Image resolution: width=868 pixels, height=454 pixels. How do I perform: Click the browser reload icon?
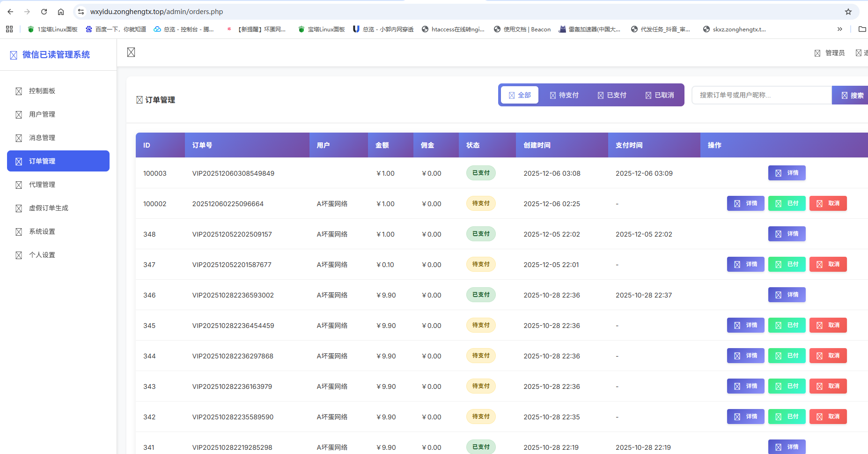[44, 12]
